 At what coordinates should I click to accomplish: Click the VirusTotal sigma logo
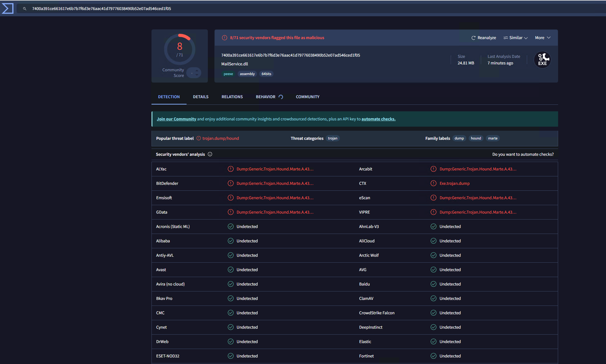point(8,8)
